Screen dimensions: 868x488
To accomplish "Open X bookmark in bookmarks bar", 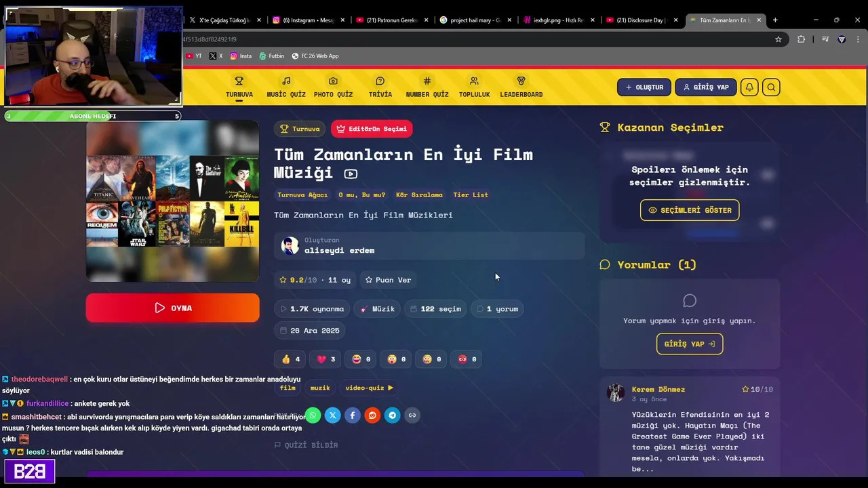I will coord(216,56).
